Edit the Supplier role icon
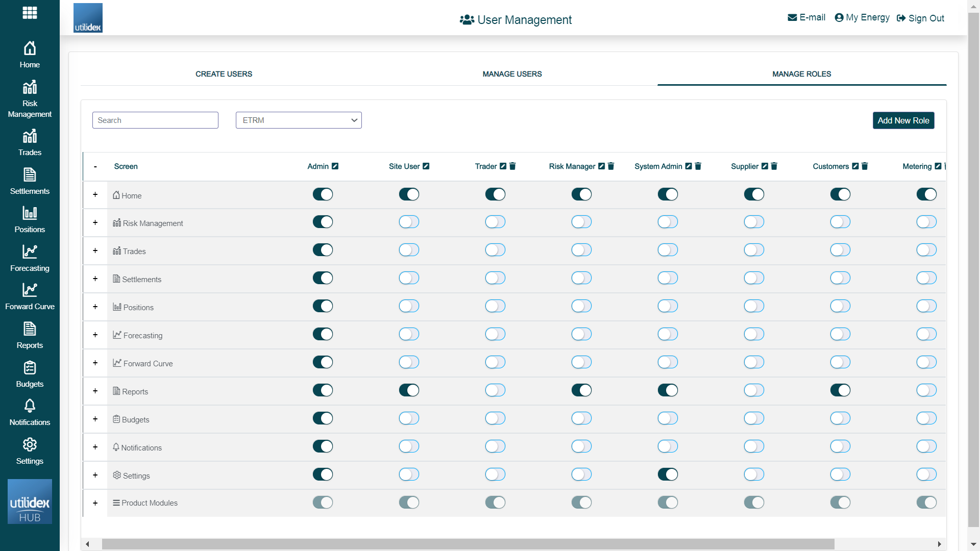The width and height of the screenshot is (980, 551). click(x=765, y=166)
